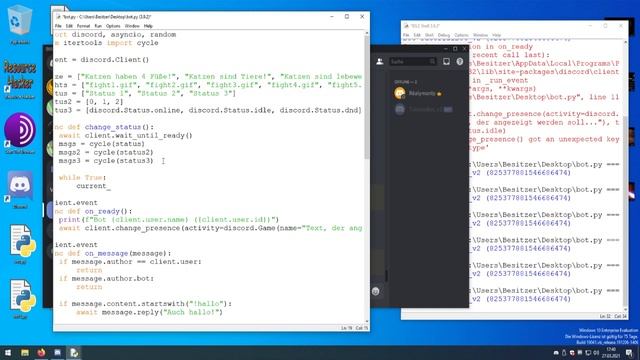Image resolution: width=640 pixels, height=360 pixels.
Task: Click into the Discord search field
Action: (413, 61)
